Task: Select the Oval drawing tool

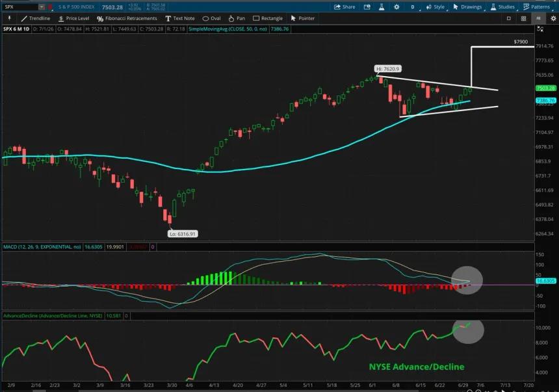Action: (211, 18)
